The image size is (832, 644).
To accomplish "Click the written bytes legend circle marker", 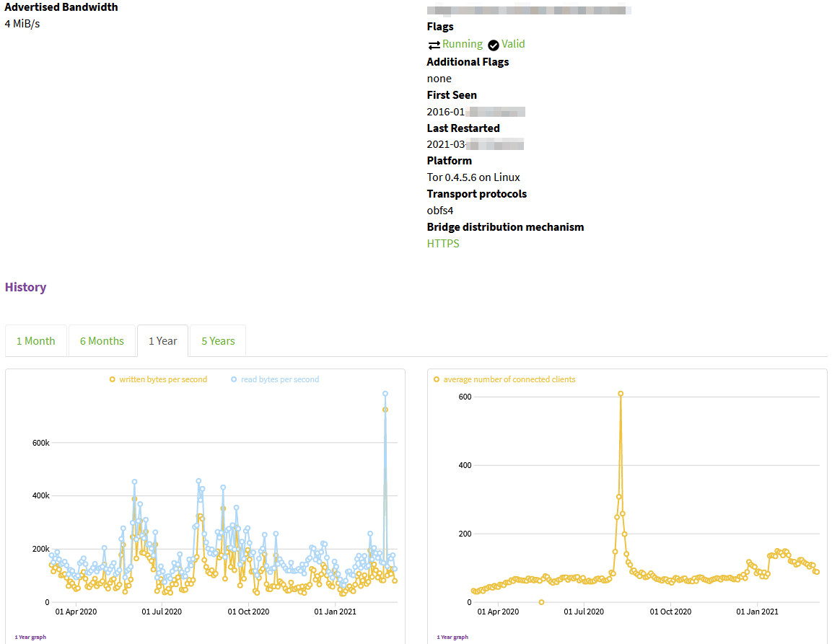I will pos(112,379).
